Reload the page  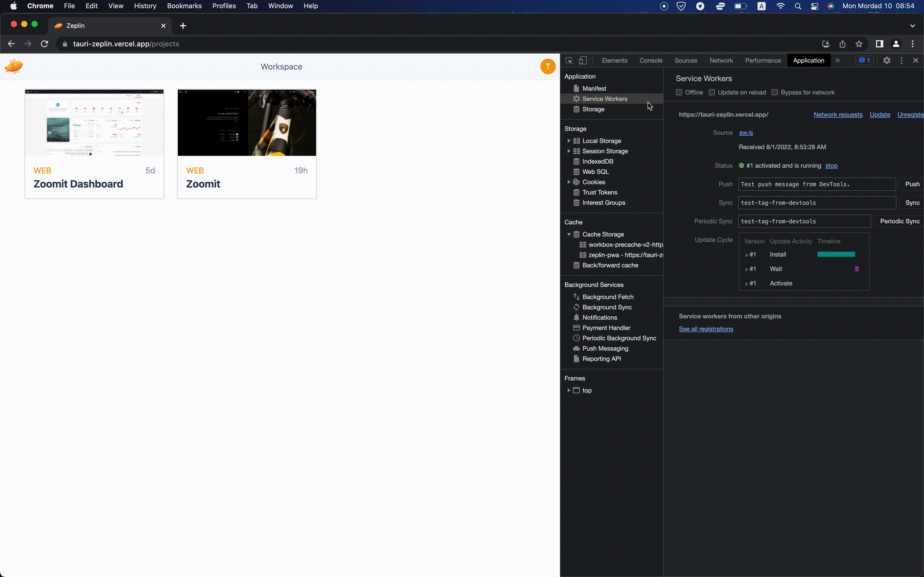coord(45,44)
